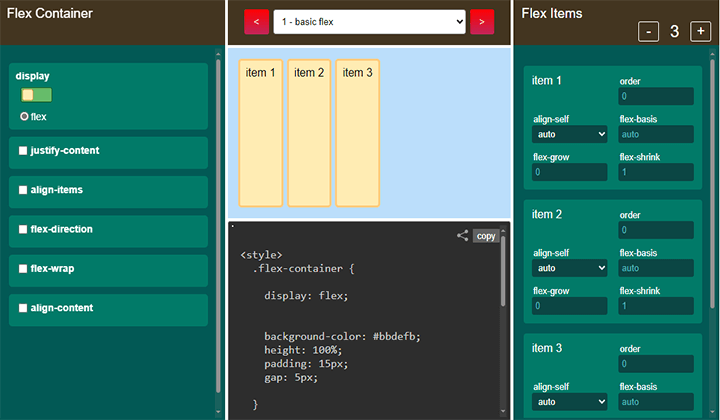The height and width of the screenshot is (420, 720).
Task: Click item 1 order input field
Action: (x=655, y=97)
